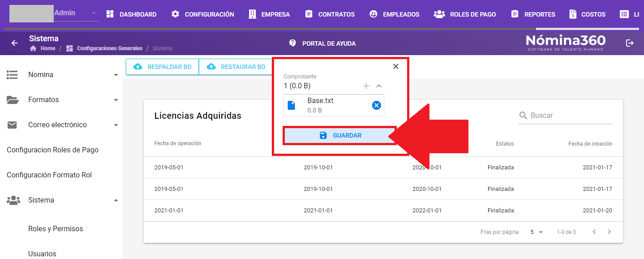
Task: Click the RESPALDAR BD button
Action: click(x=163, y=67)
